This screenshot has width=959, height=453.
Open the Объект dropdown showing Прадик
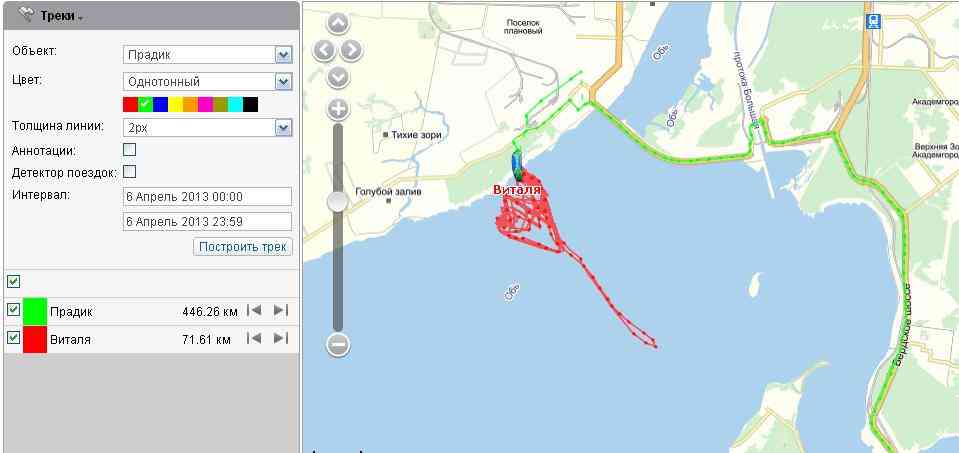(207, 54)
